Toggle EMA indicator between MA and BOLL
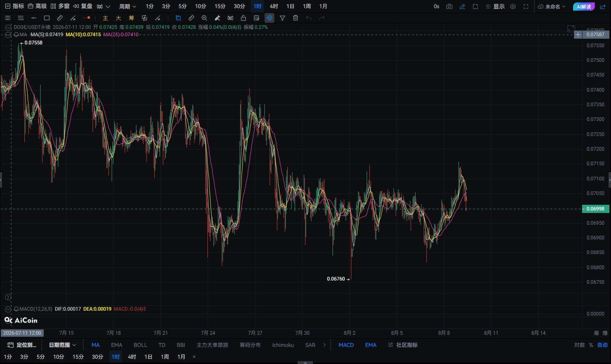611x364 pixels. coord(117,345)
